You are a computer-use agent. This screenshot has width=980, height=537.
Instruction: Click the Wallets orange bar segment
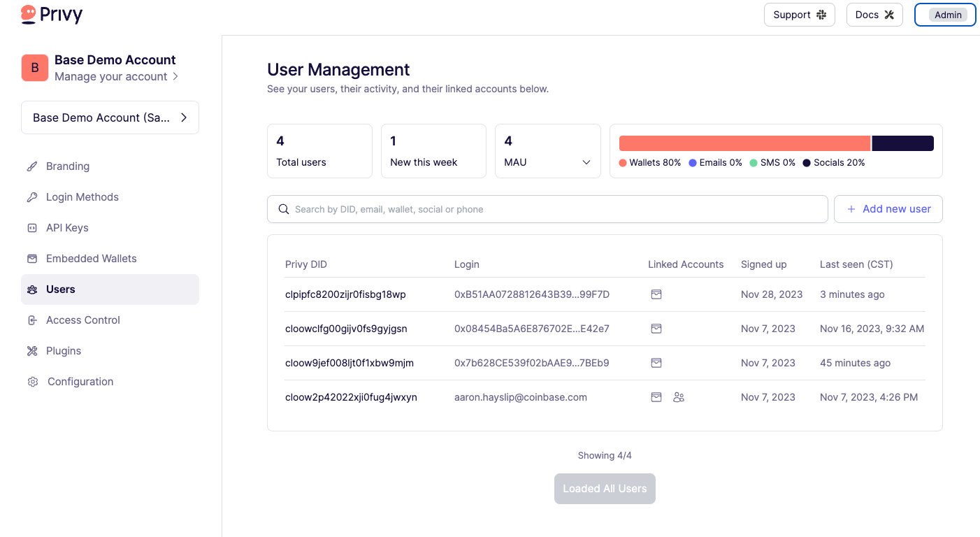pos(744,143)
